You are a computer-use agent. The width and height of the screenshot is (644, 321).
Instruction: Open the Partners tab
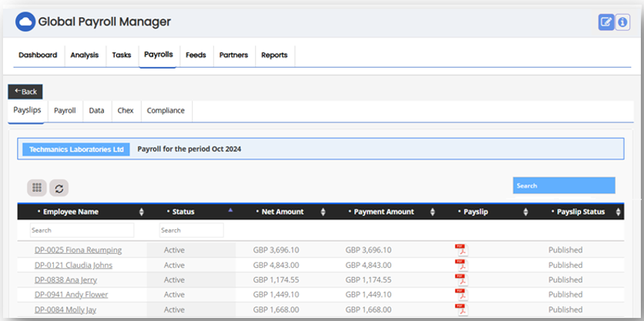pos(233,55)
